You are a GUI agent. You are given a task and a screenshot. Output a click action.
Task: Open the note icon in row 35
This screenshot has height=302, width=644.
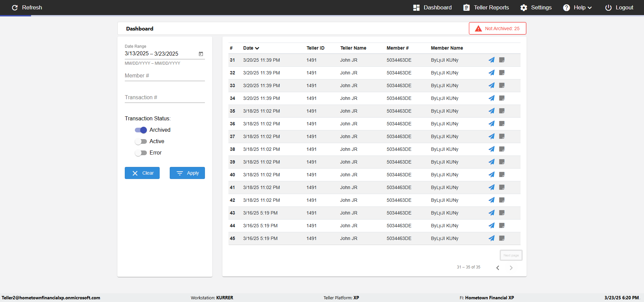tap(502, 111)
